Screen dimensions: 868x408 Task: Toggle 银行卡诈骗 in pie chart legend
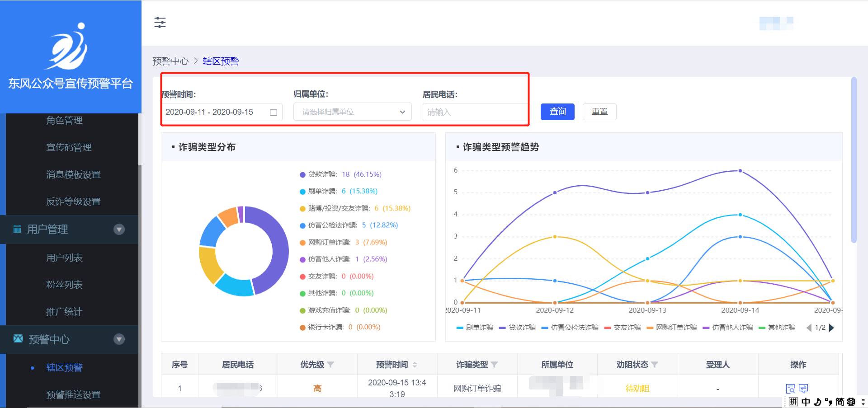340,327
